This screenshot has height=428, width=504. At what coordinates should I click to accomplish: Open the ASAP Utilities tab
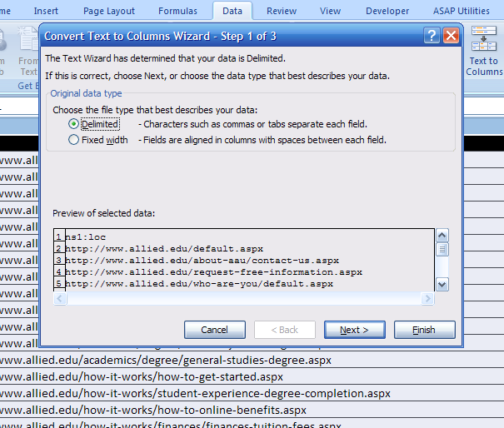tap(461, 11)
